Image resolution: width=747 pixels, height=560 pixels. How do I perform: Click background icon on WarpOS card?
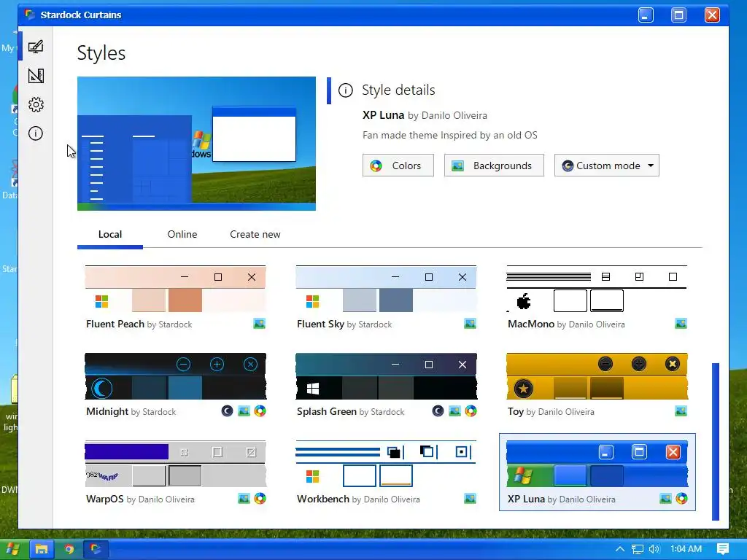click(244, 499)
